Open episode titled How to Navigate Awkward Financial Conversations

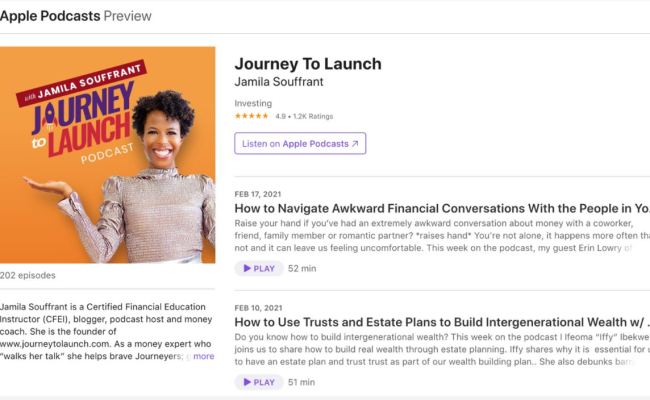(442, 208)
